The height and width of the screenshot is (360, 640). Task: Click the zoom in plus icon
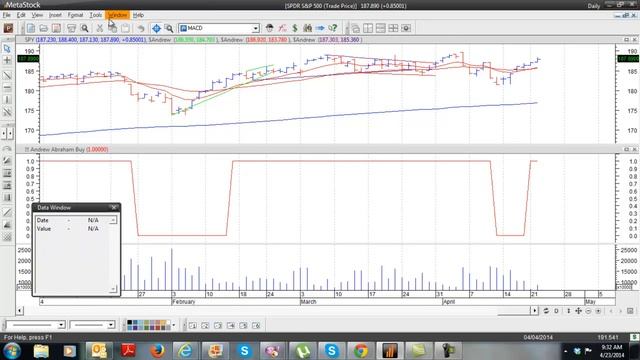598,311
